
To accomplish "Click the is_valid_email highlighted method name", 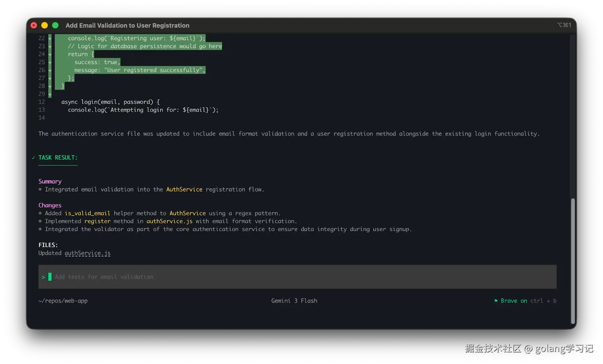I will 87,213.
